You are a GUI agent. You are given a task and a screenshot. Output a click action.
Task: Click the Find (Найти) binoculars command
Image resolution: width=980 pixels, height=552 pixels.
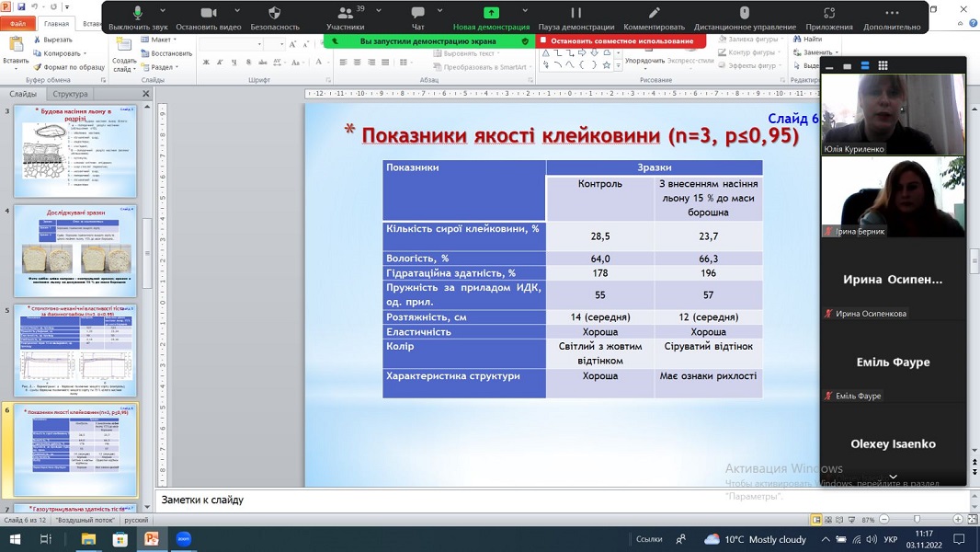(807, 39)
